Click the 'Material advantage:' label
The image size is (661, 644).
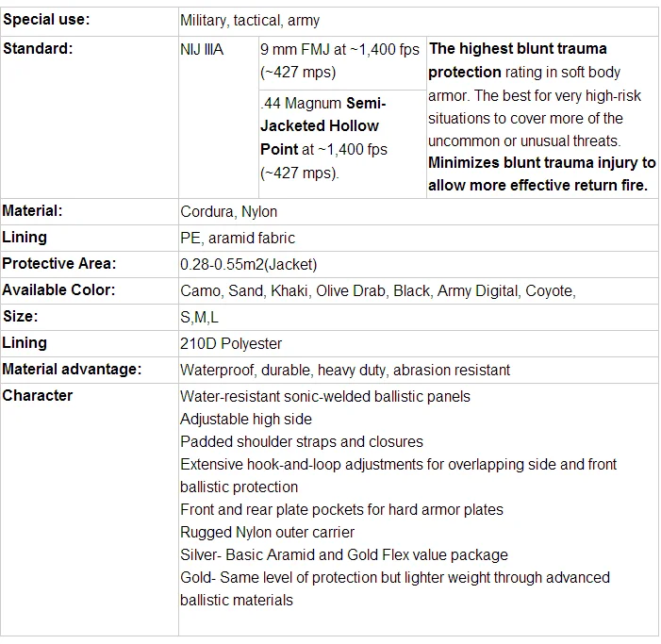(x=72, y=370)
